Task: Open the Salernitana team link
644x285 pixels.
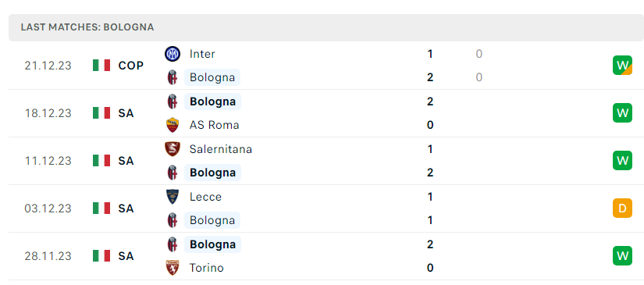Action: tap(221, 148)
